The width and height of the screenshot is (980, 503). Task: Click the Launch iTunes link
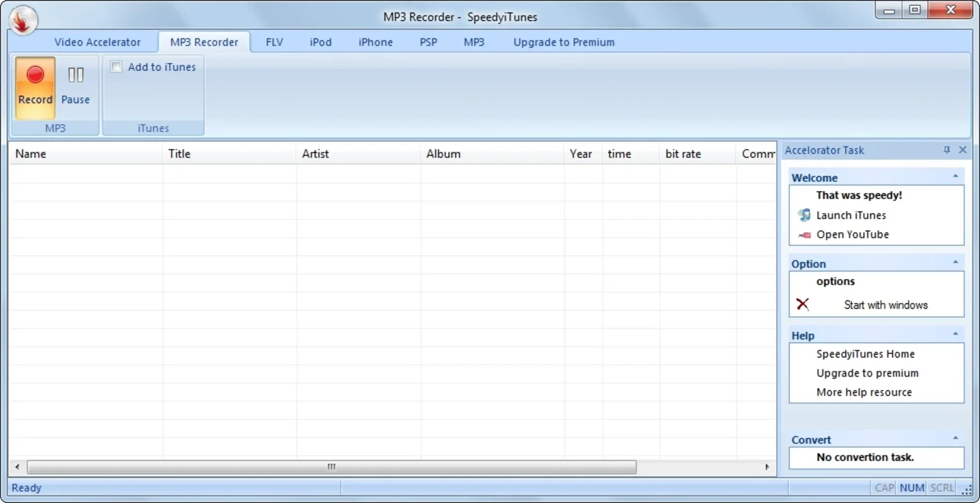tap(851, 215)
